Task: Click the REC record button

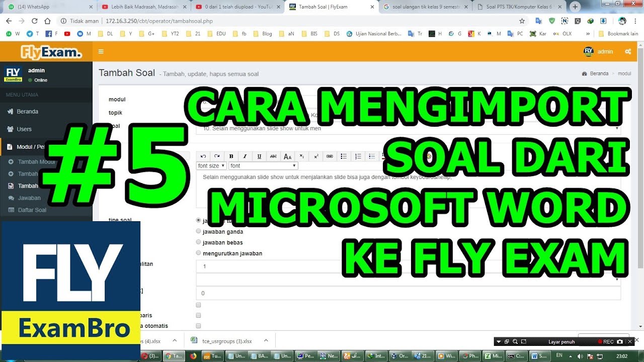Action: click(605, 342)
